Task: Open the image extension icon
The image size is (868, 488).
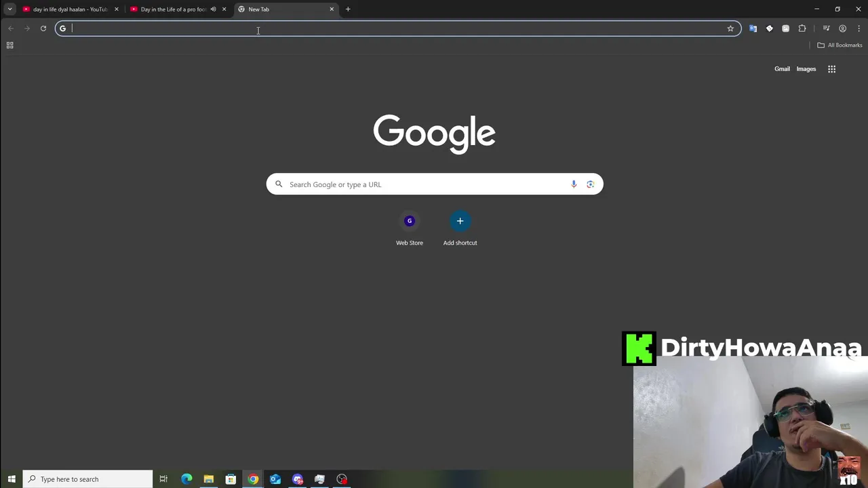Action: click(x=785, y=28)
